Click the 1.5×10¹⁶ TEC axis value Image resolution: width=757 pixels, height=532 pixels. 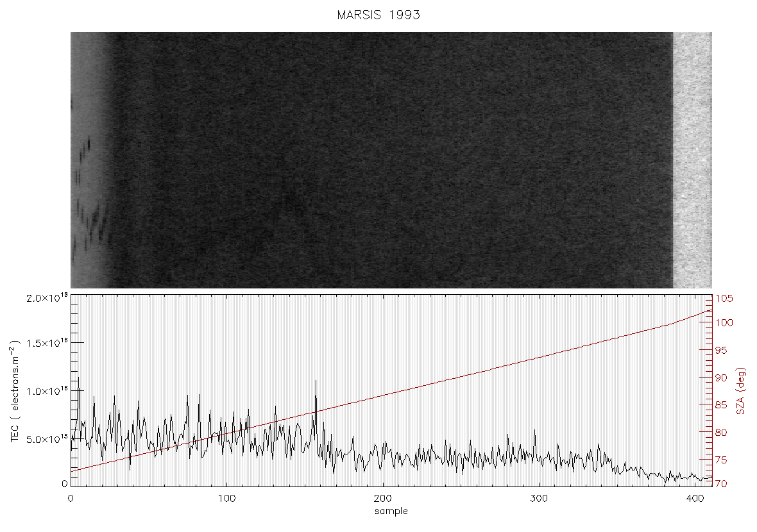(x=47, y=344)
